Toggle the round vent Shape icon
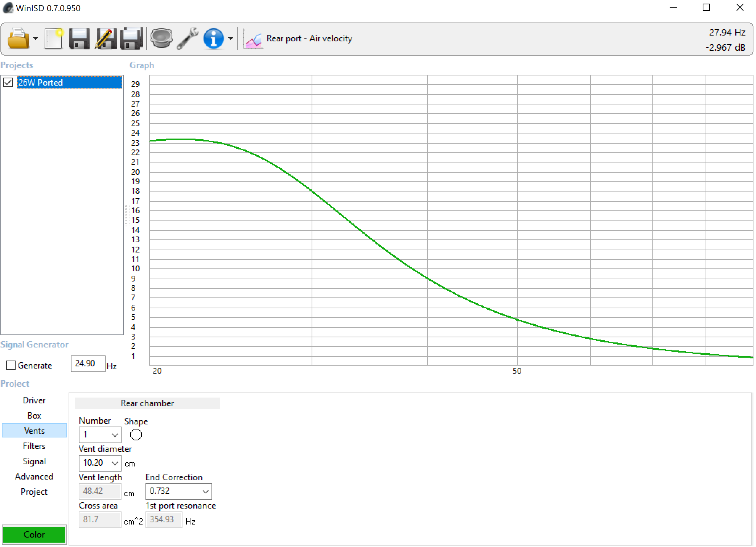756x547 pixels. pyautogui.click(x=136, y=435)
